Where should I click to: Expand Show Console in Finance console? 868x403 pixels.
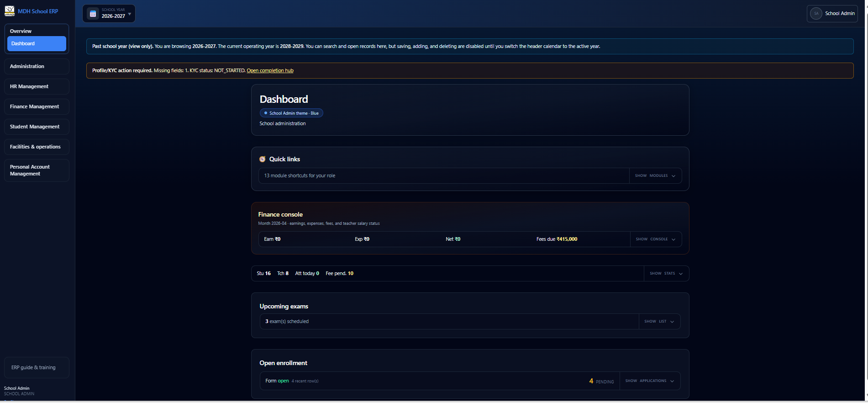click(655, 239)
